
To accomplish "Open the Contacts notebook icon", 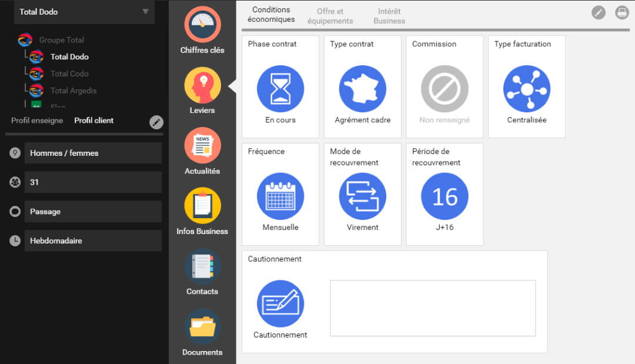I will pyautogui.click(x=202, y=266).
